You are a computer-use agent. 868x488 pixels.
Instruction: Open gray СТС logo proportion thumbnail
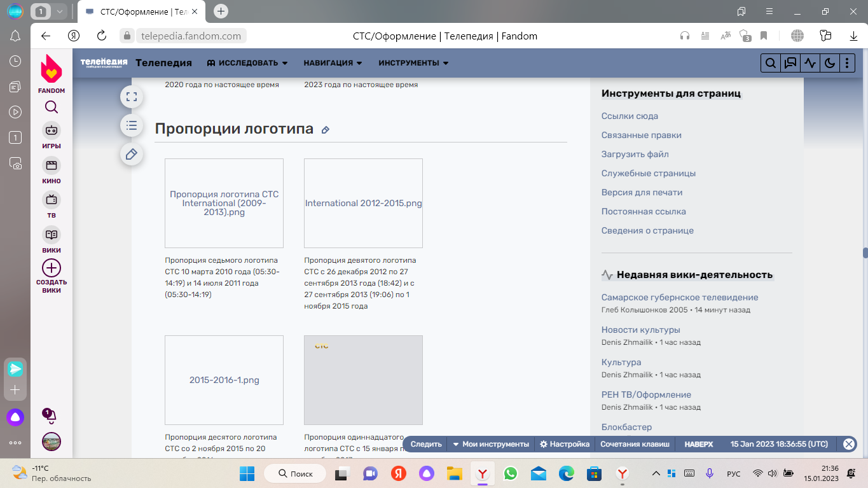[363, 380]
